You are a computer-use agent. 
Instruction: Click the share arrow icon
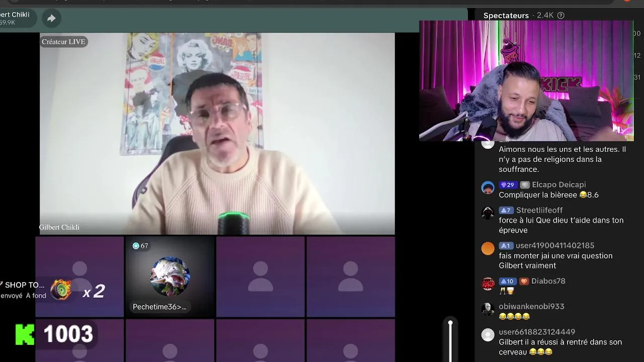[51, 19]
